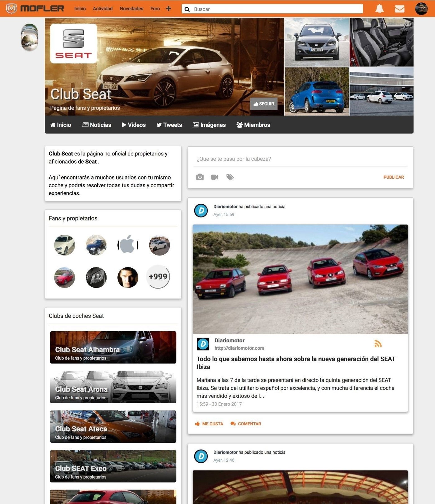Click the notifications bell icon
This screenshot has height=504, width=435.
coord(379,9)
